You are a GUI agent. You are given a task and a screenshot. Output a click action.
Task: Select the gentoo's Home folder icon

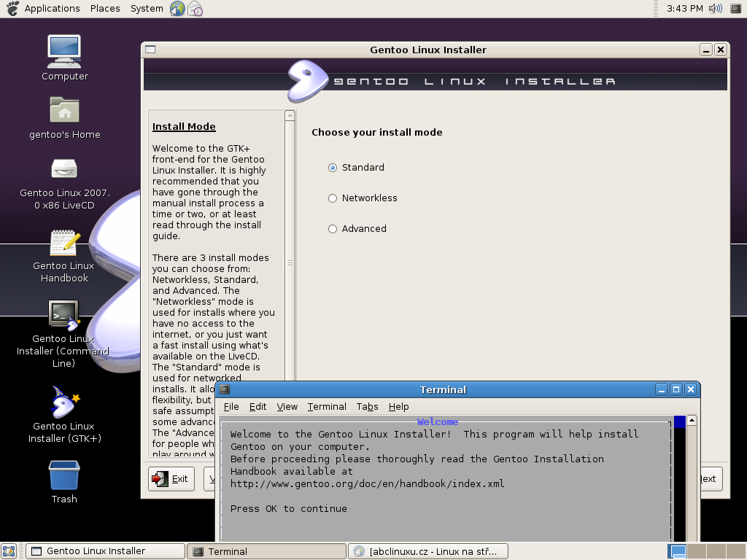coord(64,110)
